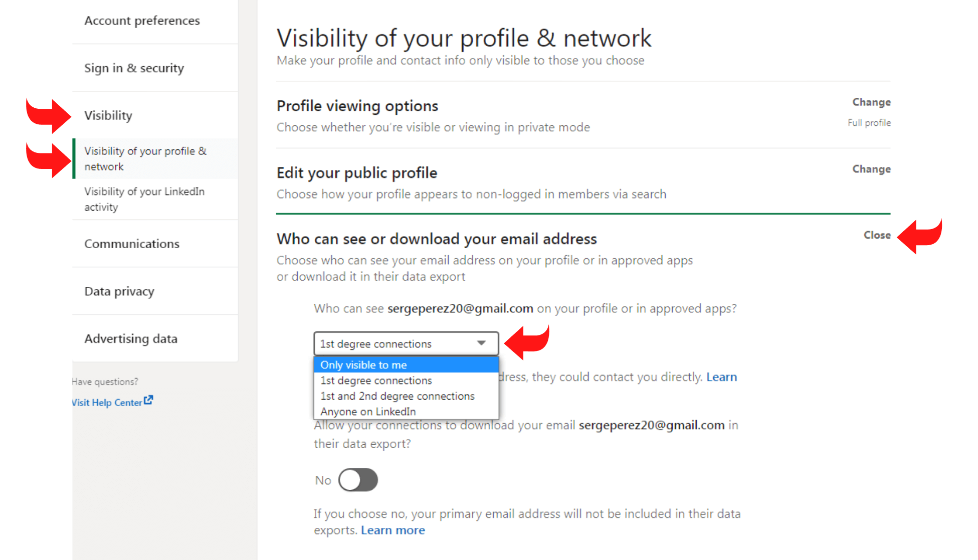The image size is (978, 560).
Task: View Advertising data settings
Action: [x=131, y=338]
